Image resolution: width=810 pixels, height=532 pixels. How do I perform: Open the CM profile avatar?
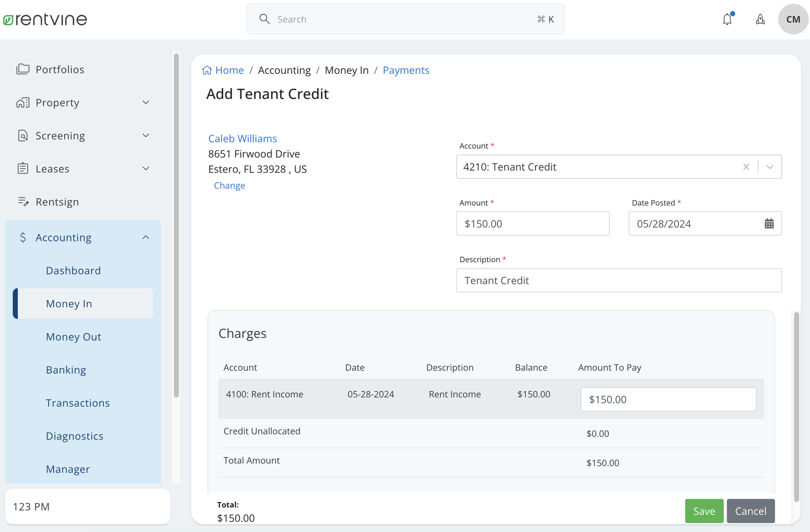(x=793, y=19)
